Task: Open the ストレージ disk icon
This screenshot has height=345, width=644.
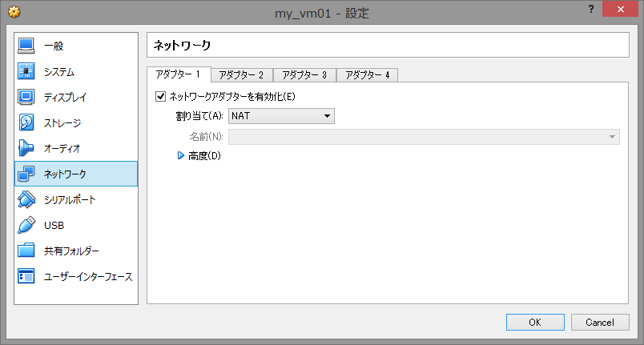Action: point(26,122)
